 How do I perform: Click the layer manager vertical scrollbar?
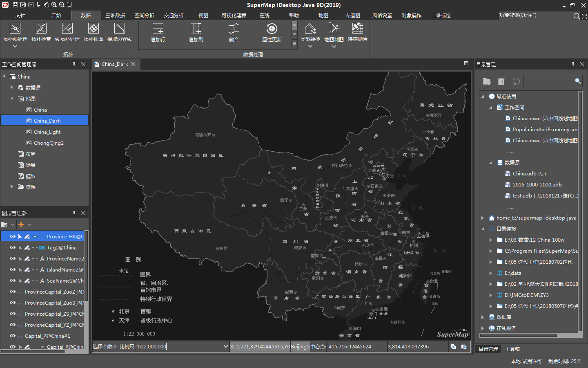86,266
